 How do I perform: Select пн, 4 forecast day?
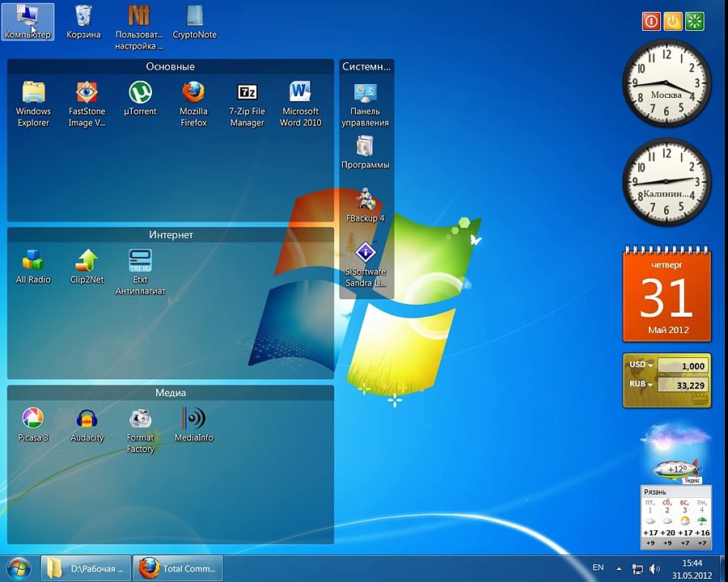point(702,522)
